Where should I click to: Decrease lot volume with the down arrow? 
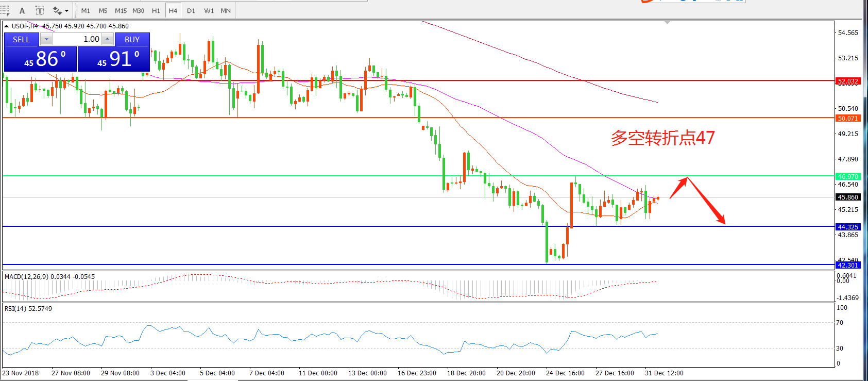tap(46, 39)
